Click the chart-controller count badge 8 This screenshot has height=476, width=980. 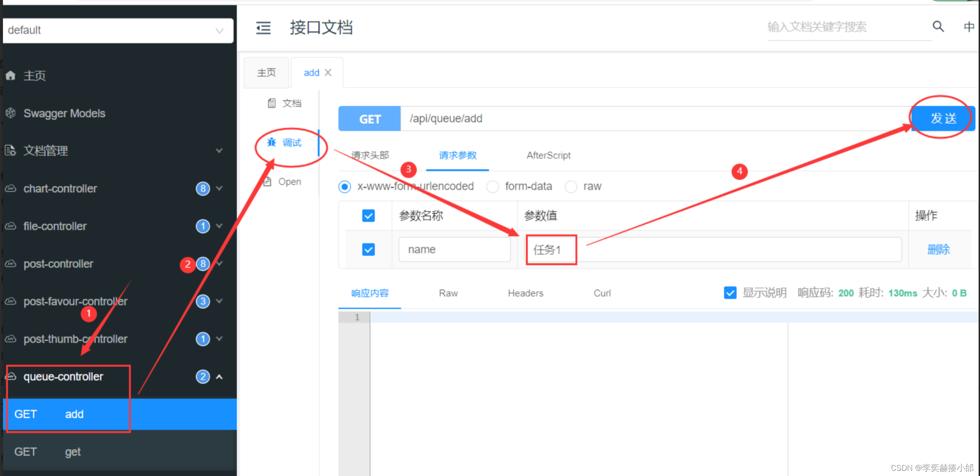click(203, 188)
